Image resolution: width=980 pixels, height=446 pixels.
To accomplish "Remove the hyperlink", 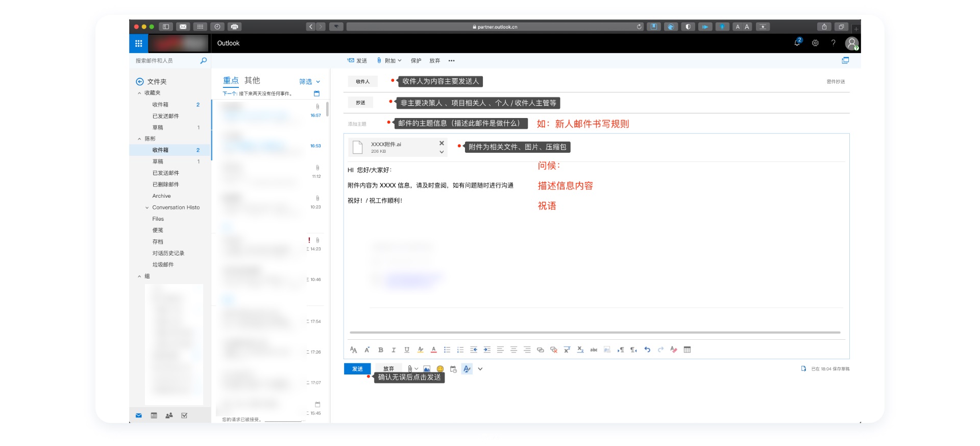I will (x=554, y=350).
